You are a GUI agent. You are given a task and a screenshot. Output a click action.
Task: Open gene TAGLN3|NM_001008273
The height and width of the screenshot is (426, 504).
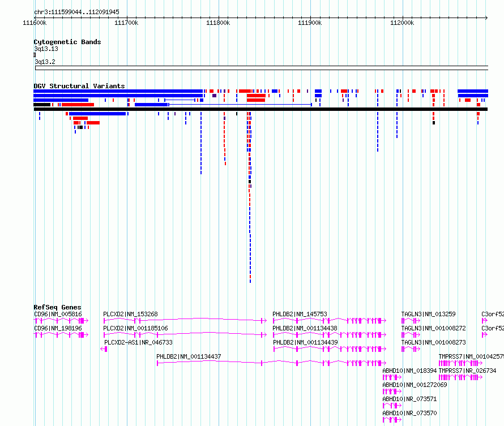click(x=433, y=342)
